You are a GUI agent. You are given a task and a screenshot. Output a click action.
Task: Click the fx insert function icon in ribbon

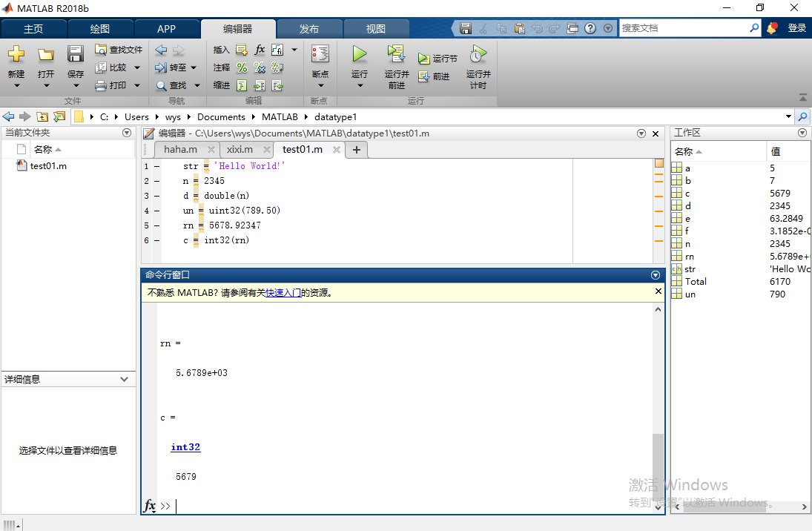(x=260, y=50)
